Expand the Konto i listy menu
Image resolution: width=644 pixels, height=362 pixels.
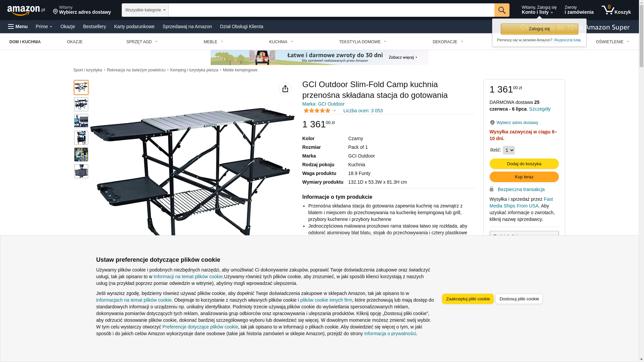click(x=539, y=10)
